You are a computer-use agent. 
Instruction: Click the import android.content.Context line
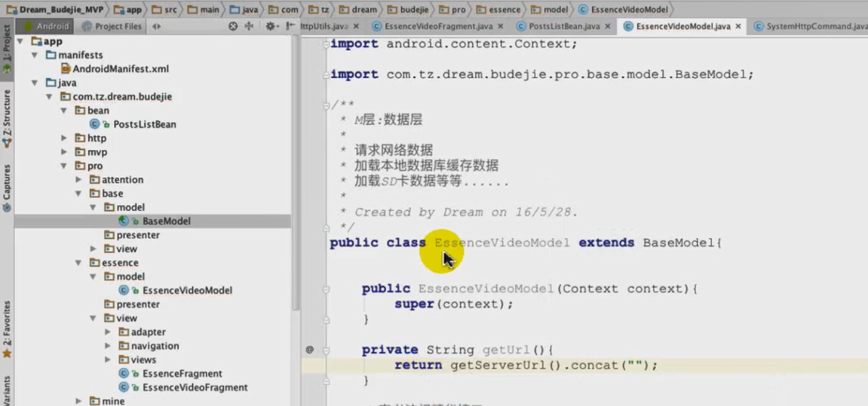(454, 44)
